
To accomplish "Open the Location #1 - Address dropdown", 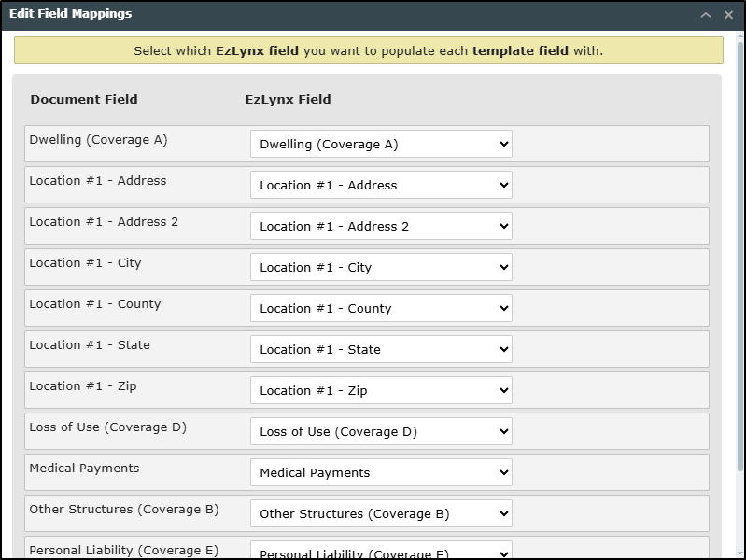I will pos(381,185).
